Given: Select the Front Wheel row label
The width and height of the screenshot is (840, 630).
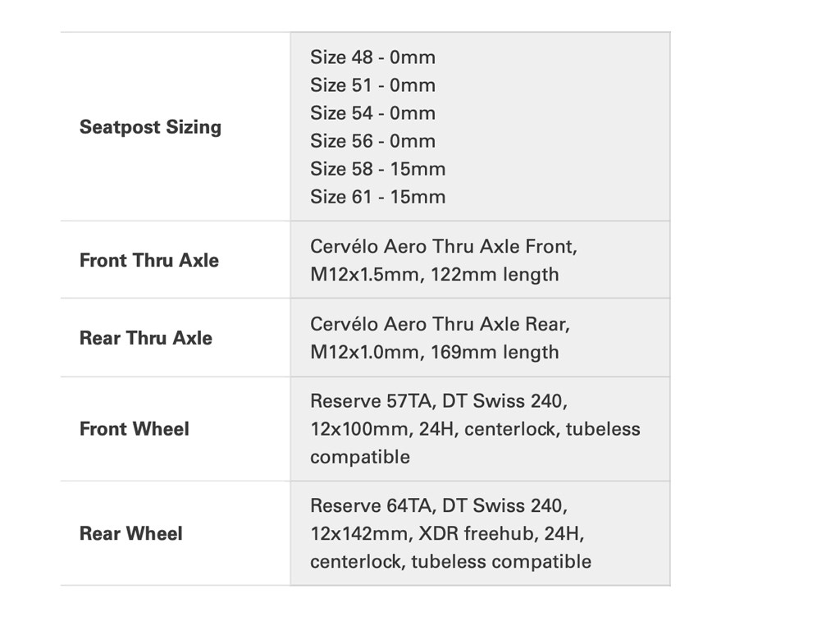Looking at the screenshot, I should tap(134, 429).
